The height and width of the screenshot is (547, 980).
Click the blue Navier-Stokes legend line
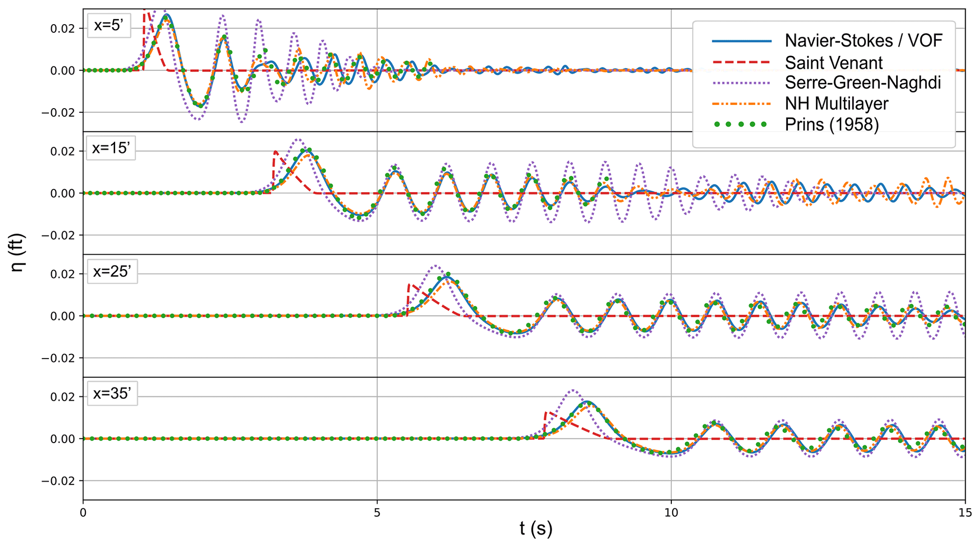[x=741, y=42]
